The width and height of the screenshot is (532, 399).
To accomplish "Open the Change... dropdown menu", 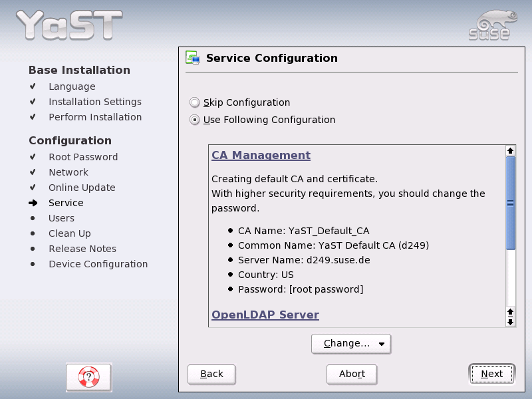I will coord(350,344).
